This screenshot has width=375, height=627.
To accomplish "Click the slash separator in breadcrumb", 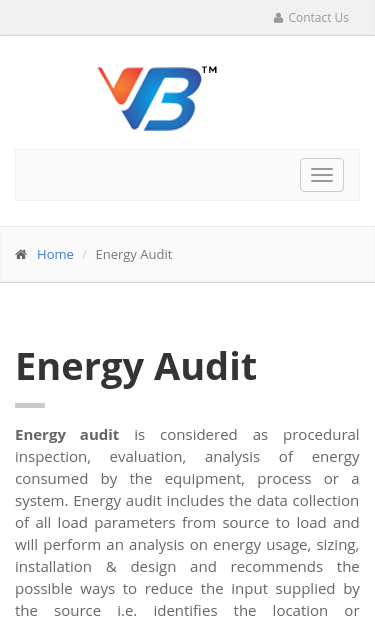I will click(x=84, y=255).
